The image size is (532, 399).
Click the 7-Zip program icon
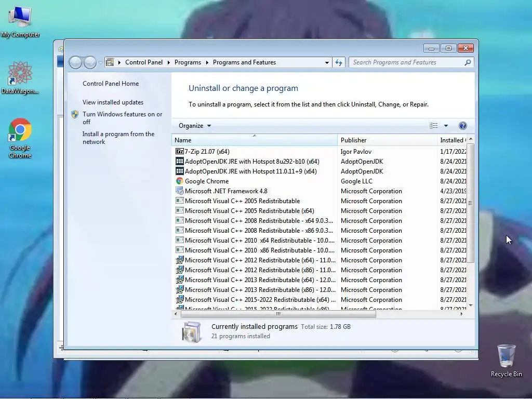tap(179, 151)
